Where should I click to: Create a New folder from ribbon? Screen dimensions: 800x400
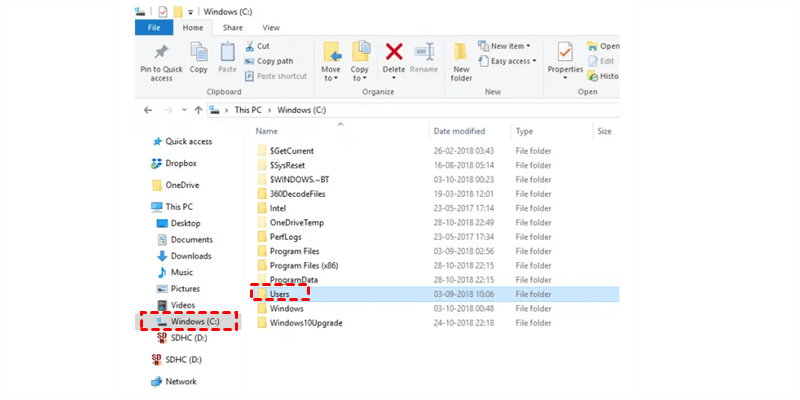461,62
